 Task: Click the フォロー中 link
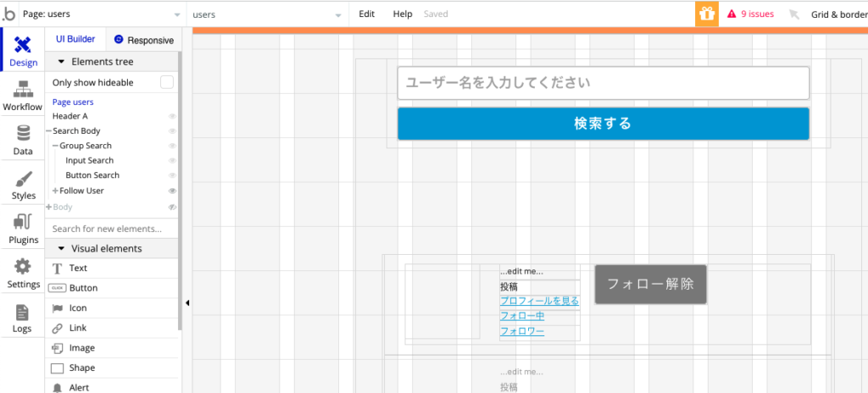click(x=522, y=316)
